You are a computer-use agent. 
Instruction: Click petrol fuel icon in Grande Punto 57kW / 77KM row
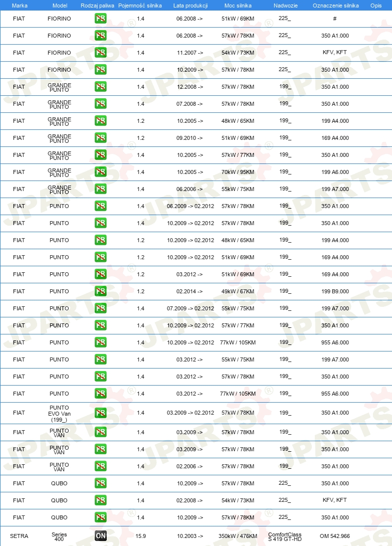pyautogui.click(x=101, y=155)
